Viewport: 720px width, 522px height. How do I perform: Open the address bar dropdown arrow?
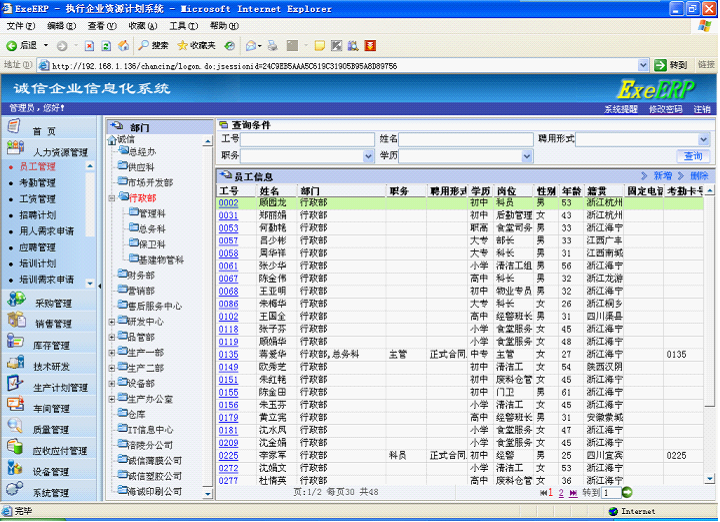643,65
